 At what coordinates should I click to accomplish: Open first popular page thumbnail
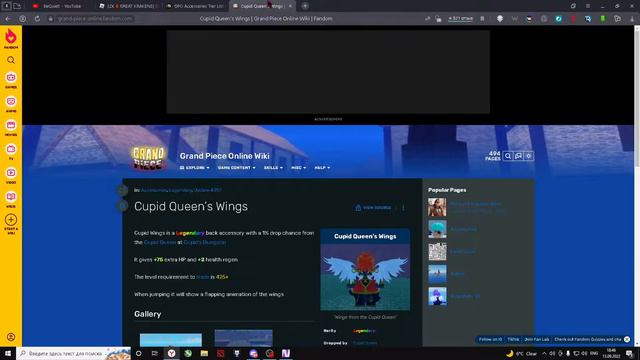[437, 207]
